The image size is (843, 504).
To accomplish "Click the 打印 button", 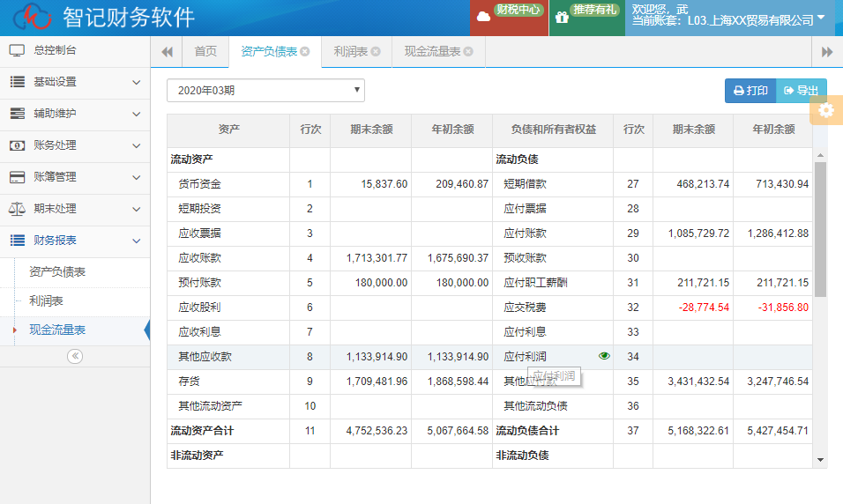I will coord(750,90).
